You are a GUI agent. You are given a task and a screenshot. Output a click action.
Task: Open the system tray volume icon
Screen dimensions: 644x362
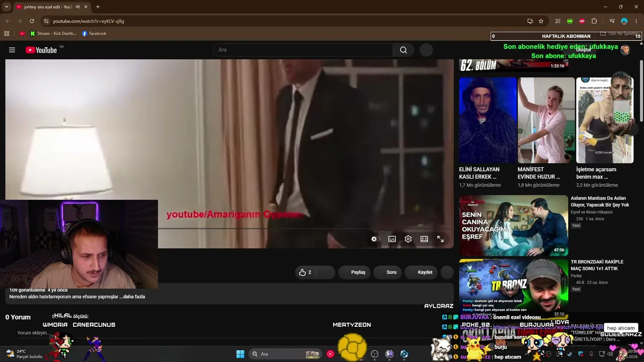(610, 354)
